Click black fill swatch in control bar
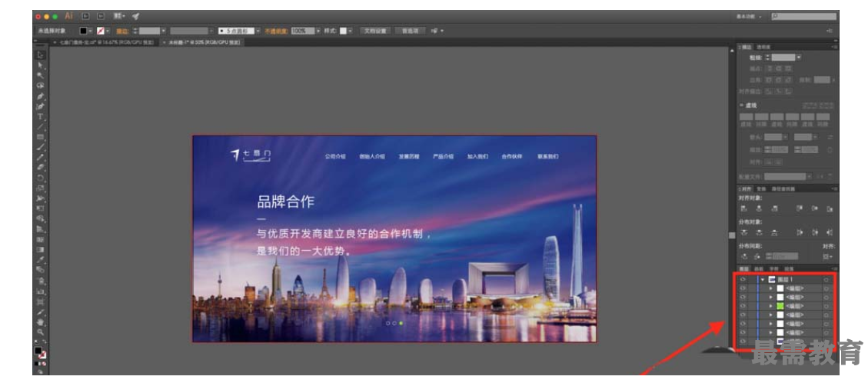Screen dimensions: 868x383 (x=83, y=31)
